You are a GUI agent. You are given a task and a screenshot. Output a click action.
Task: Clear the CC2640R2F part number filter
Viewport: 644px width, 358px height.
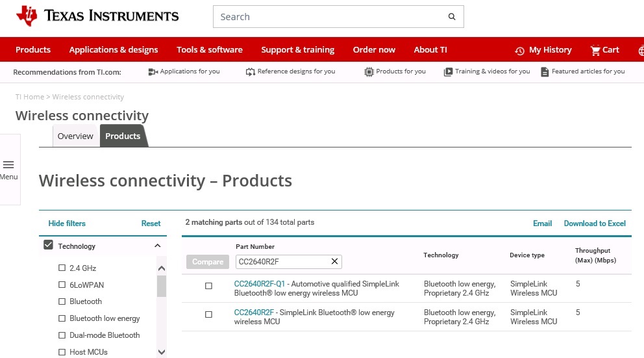334,261
